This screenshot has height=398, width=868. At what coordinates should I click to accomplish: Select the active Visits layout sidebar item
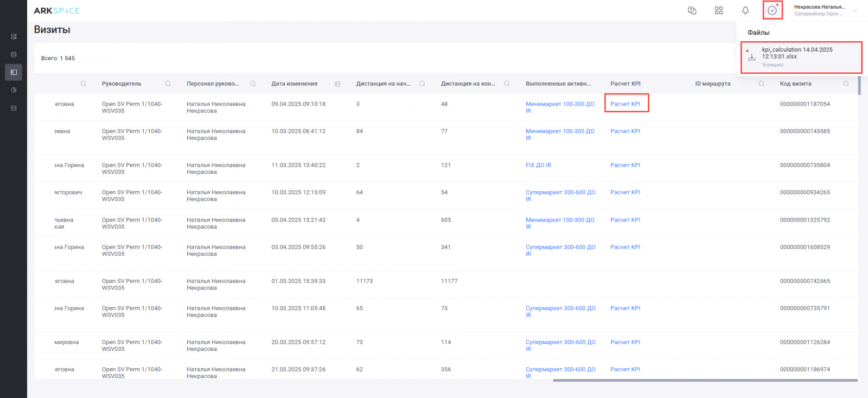tap(14, 72)
